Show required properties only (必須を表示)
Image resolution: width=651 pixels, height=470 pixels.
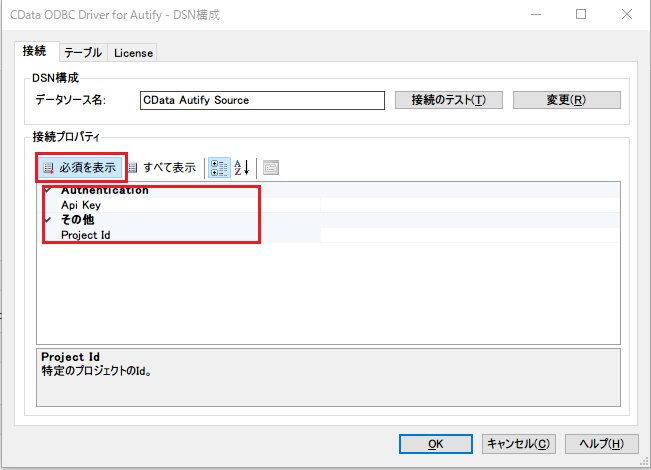(x=81, y=168)
